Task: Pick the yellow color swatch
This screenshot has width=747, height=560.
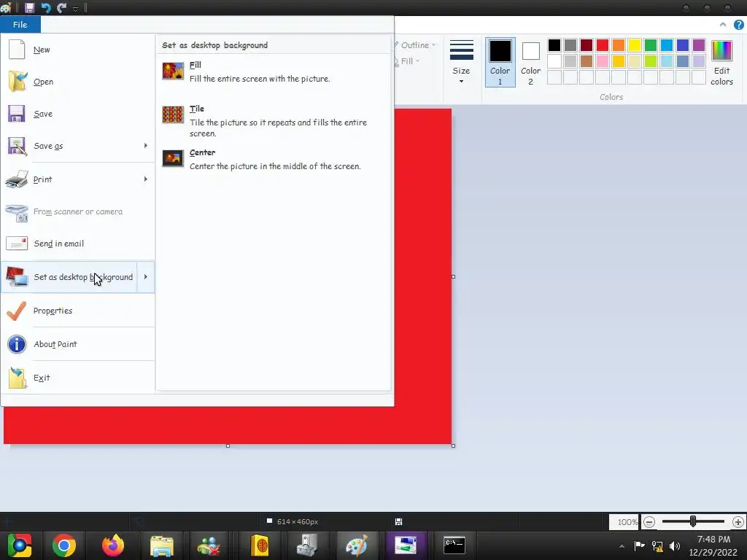Action: (x=634, y=45)
